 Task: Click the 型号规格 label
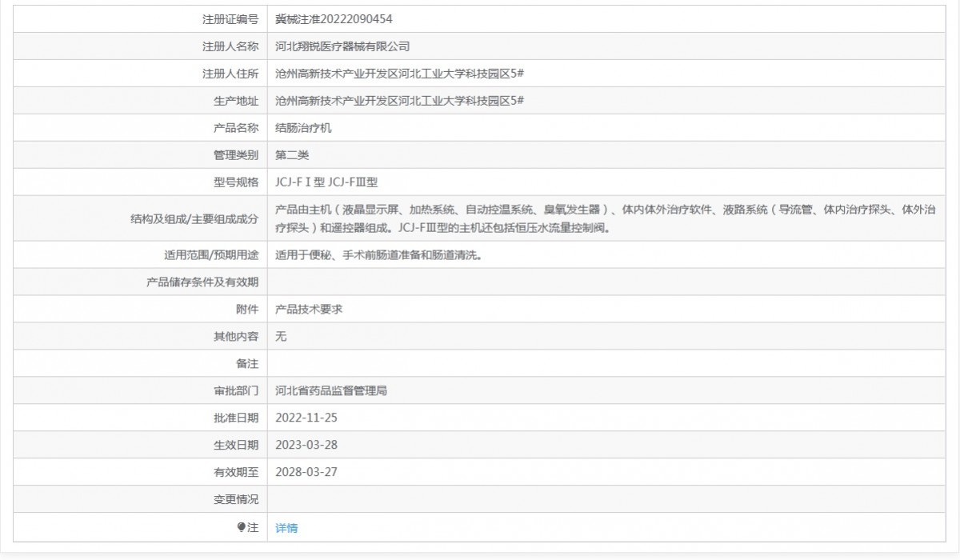[237, 182]
